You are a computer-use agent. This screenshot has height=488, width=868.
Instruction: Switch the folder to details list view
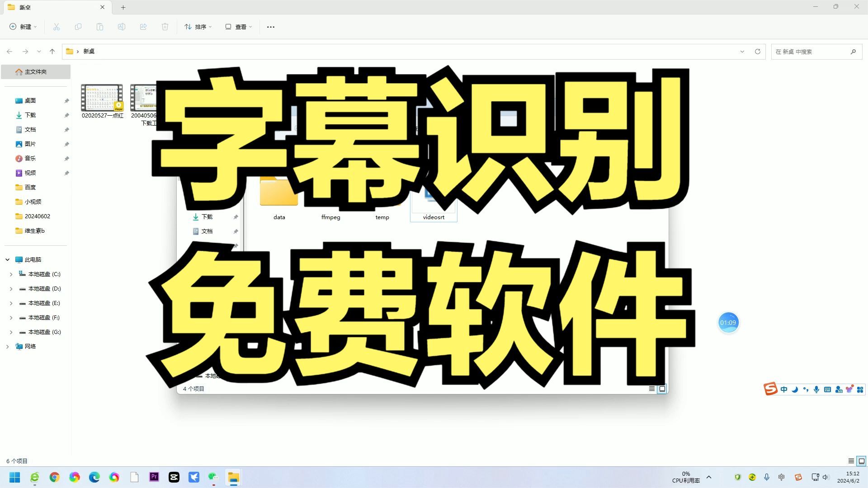click(852, 461)
